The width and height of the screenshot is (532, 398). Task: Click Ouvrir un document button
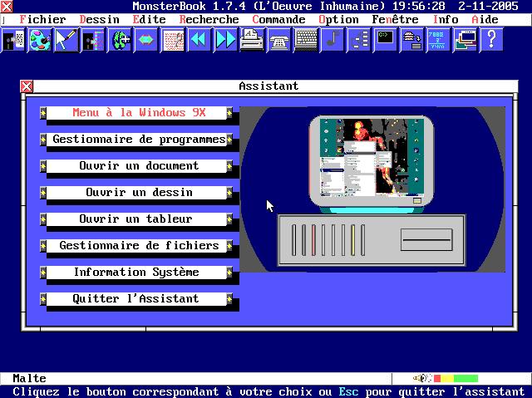[136, 166]
